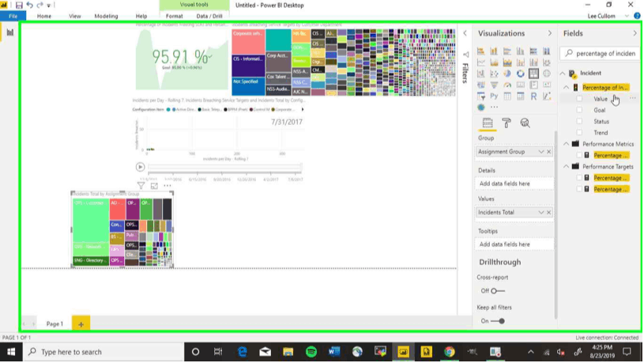Check the Status field checkbox
644x363 pixels.
coord(579,121)
